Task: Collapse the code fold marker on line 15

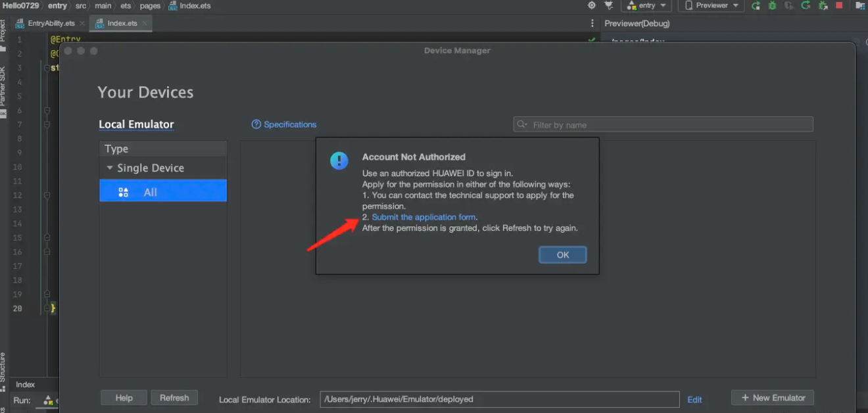Action: [47, 237]
